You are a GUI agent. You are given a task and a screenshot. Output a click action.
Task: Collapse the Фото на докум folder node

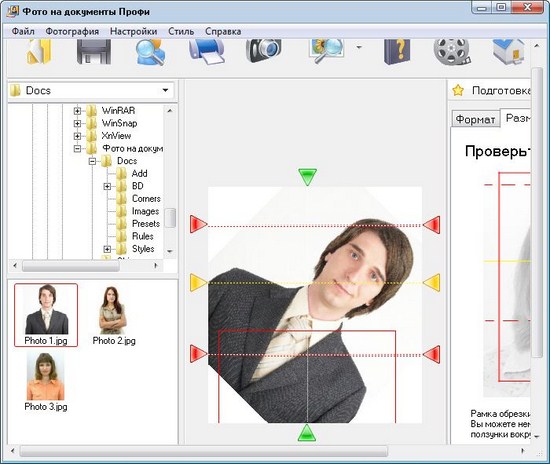click(77, 149)
